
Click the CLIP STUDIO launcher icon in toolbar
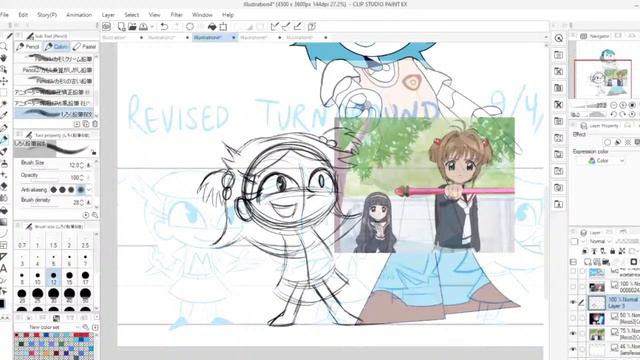coord(107,27)
